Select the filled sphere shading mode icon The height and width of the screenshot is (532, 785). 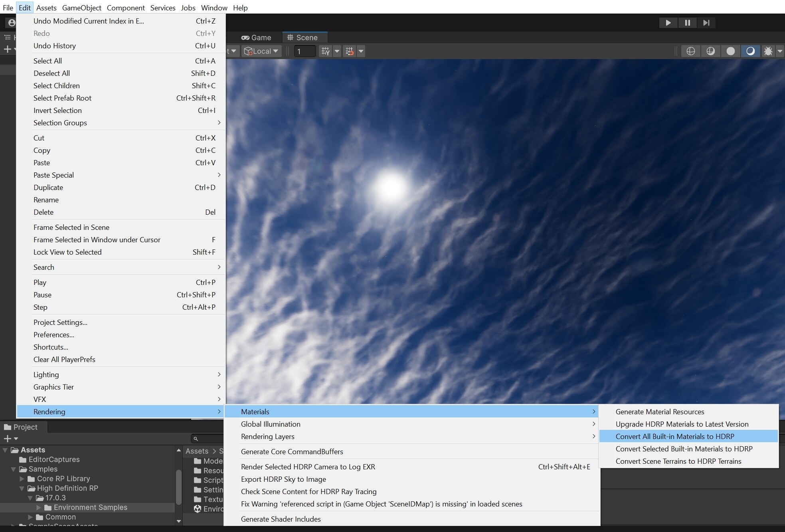(x=731, y=51)
